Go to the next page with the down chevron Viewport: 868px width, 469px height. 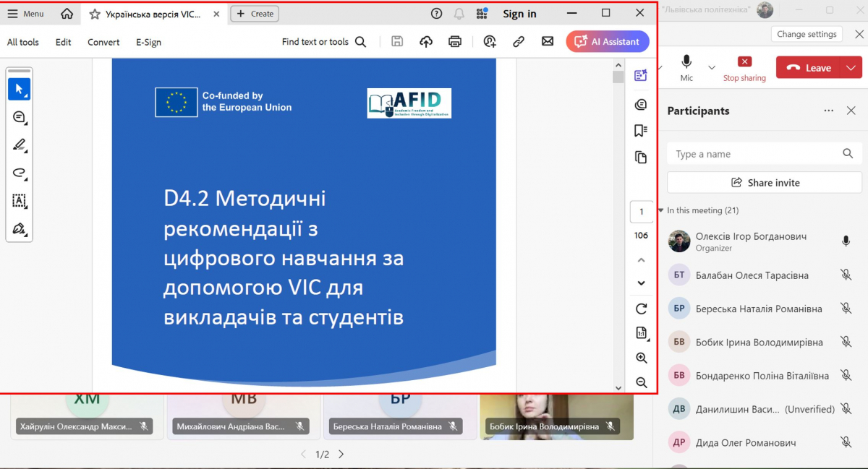(641, 283)
